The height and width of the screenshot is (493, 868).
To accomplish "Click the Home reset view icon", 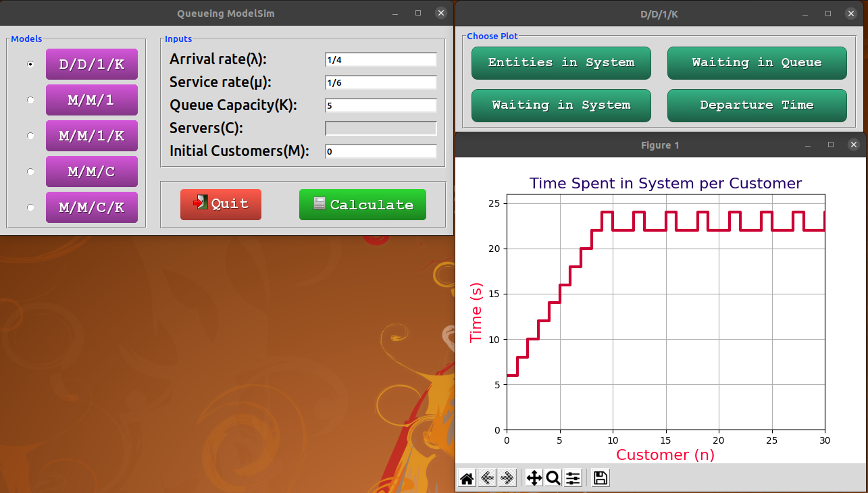I will click(466, 478).
